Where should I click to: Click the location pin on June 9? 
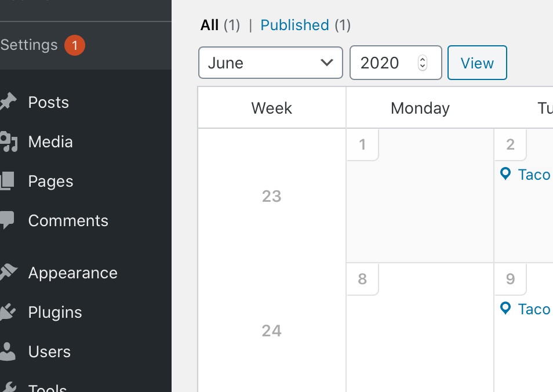click(505, 308)
